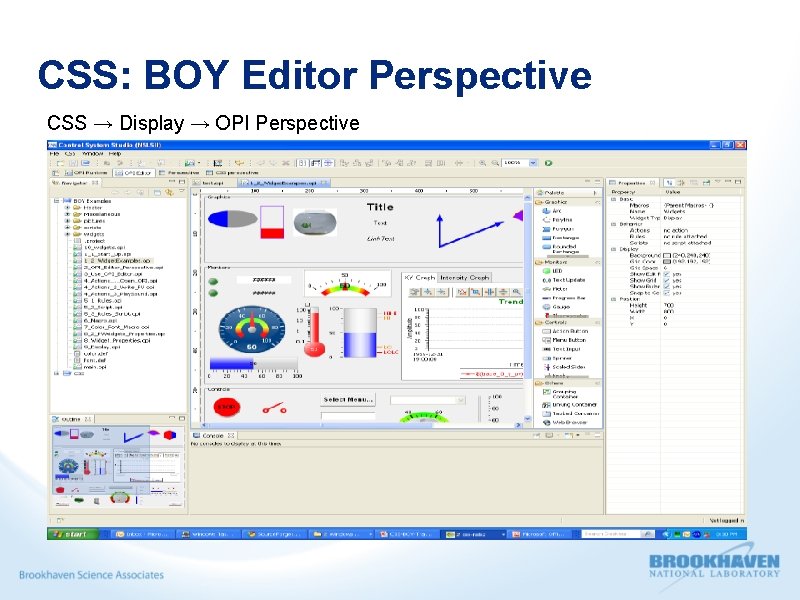Click the Background color swatch

point(666,255)
